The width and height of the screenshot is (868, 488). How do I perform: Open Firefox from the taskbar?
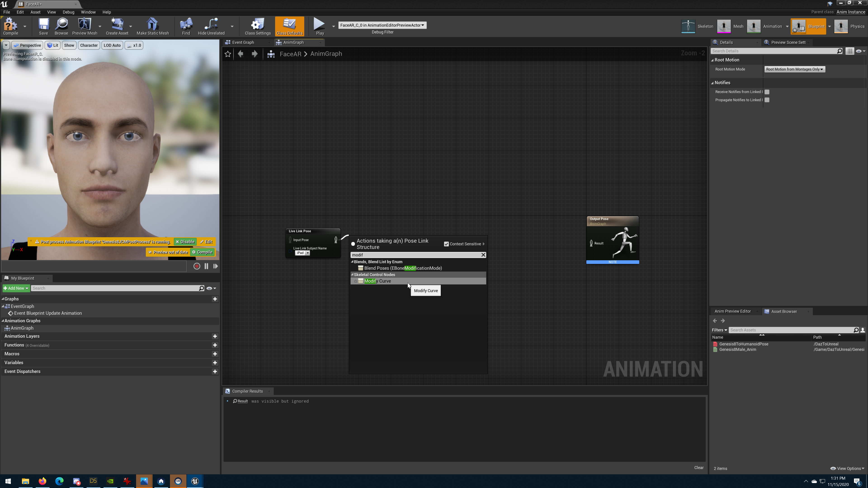42,481
